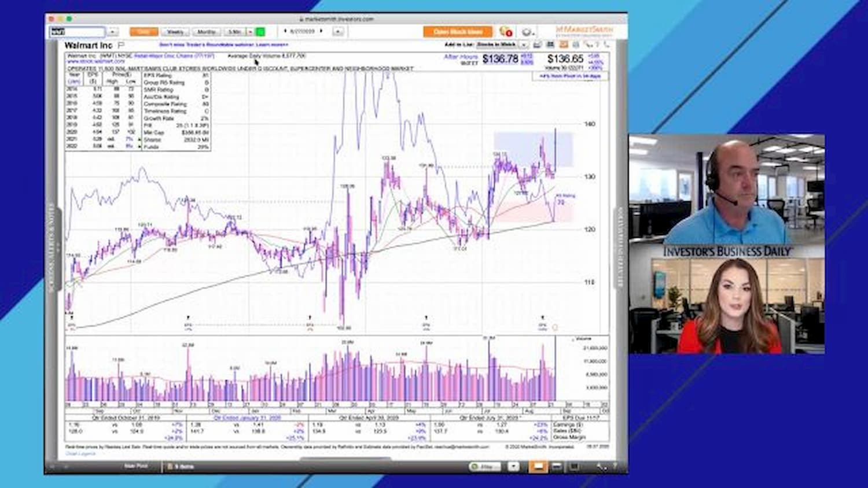Click the wrench tools icon in chart toolbar

coord(589,45)
